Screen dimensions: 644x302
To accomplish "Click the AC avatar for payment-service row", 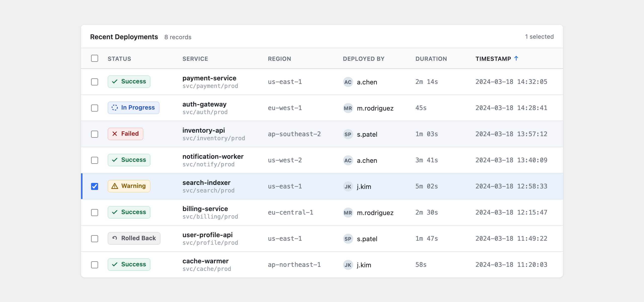I will pyautogui.click(x=348, y=82).
